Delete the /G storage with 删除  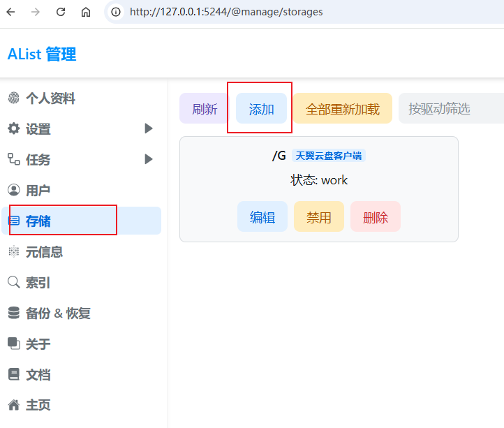pos(376,216)
